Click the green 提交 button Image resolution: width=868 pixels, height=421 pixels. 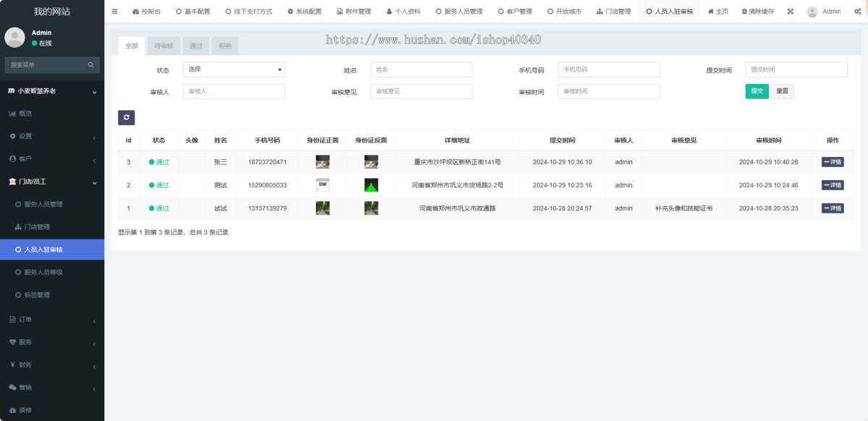pos(757,91)
